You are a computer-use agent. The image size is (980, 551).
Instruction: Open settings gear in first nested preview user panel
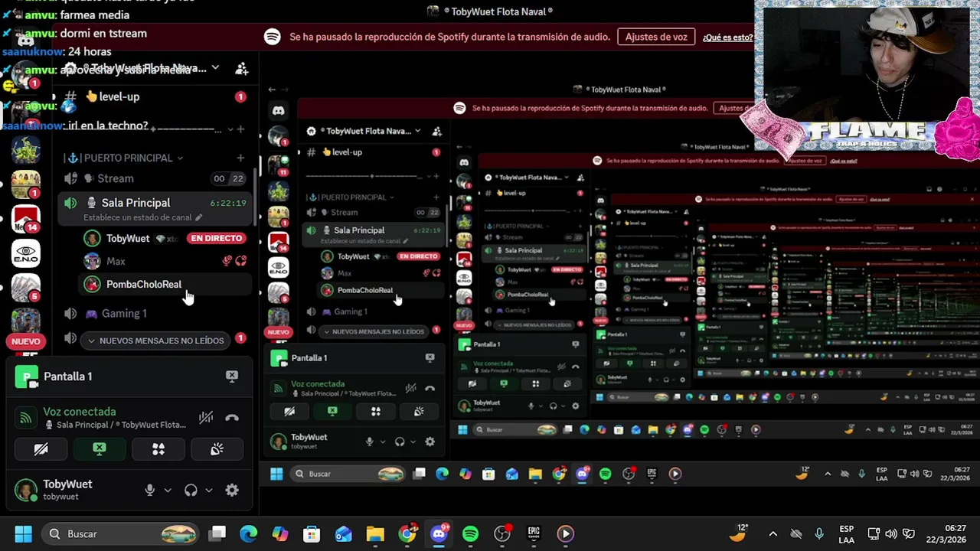coord(430,442)
